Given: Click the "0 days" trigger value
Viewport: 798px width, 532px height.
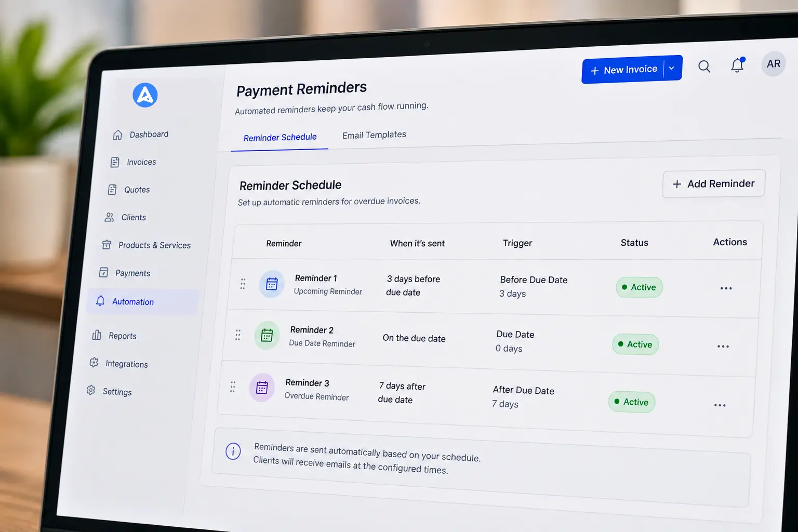Looking at the screenshot, I should [x=509, y=348].
